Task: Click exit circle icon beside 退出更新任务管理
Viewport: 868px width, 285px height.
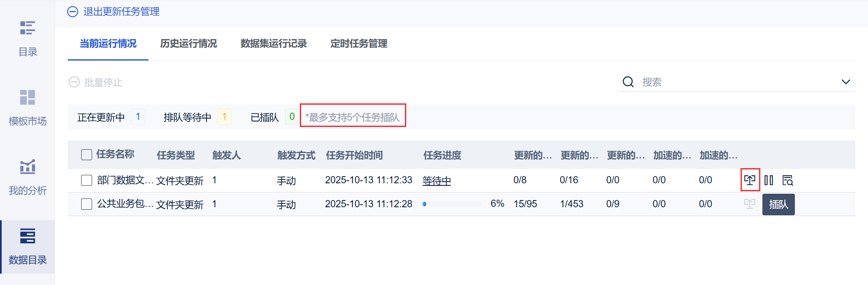Action: point(73,12)
